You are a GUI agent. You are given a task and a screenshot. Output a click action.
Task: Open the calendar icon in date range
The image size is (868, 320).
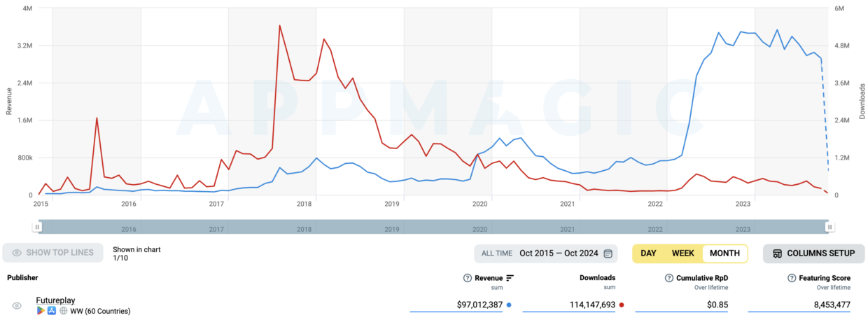point(608,253)
